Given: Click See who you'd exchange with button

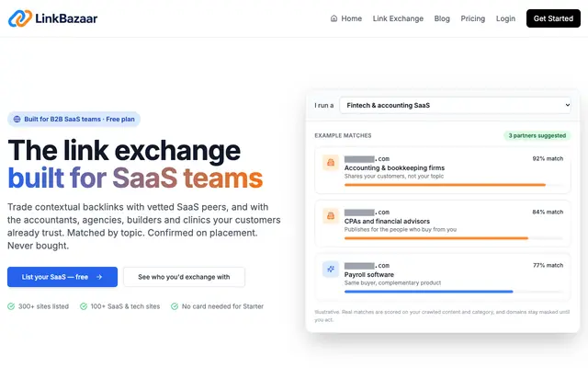Looking at the screenshot, I should (184, 277).
